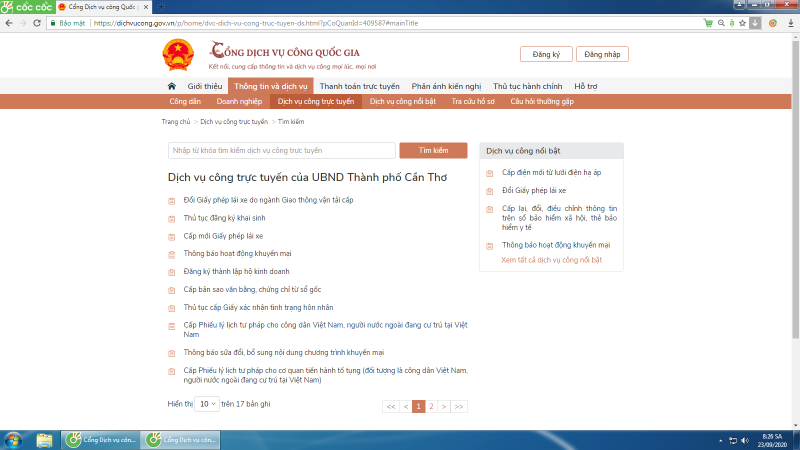Reload the page with the refresh icon
The width and height of the screenshot is (800, 450).
coord(39,20)
